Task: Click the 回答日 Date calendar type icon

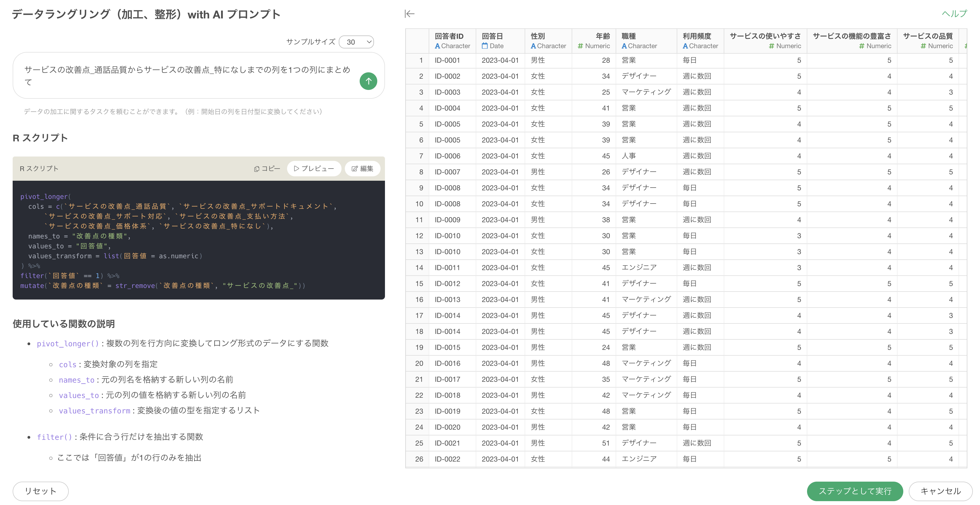Action: [484, 46]
